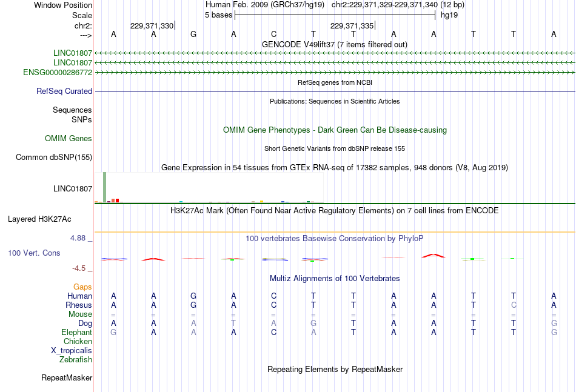This screenshot has width=576, height=392.
Task: Click the Sequences track label
Action: click(x=72, y=110)
